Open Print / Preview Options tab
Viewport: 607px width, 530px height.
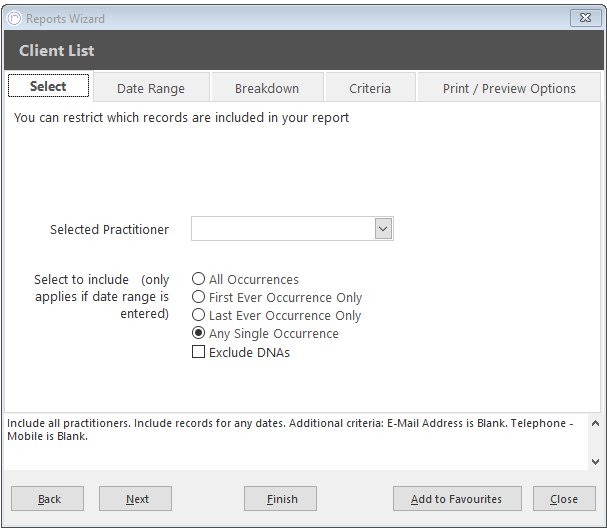coord(509,88)
